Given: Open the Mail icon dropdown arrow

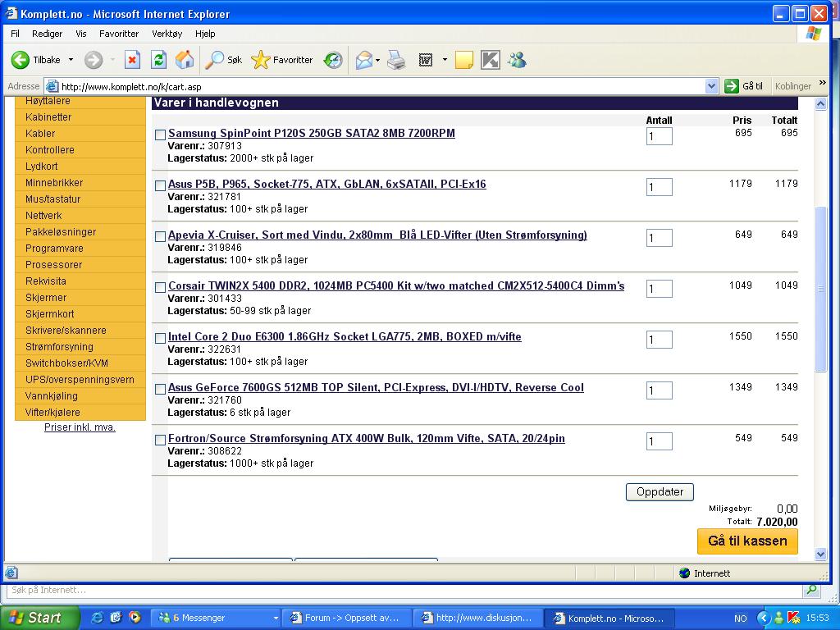Looking at the screenshot, I should 377,59.
